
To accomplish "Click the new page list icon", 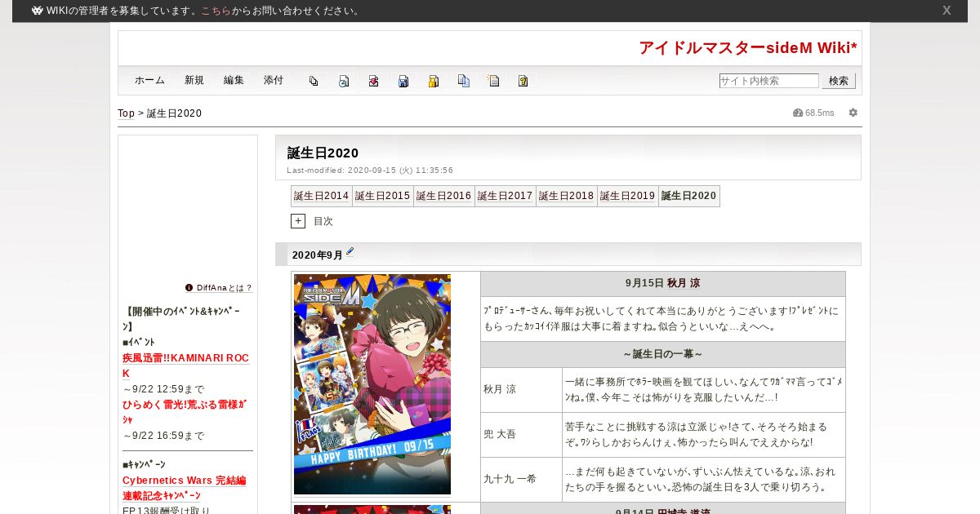I will click(x=493, y=81).
